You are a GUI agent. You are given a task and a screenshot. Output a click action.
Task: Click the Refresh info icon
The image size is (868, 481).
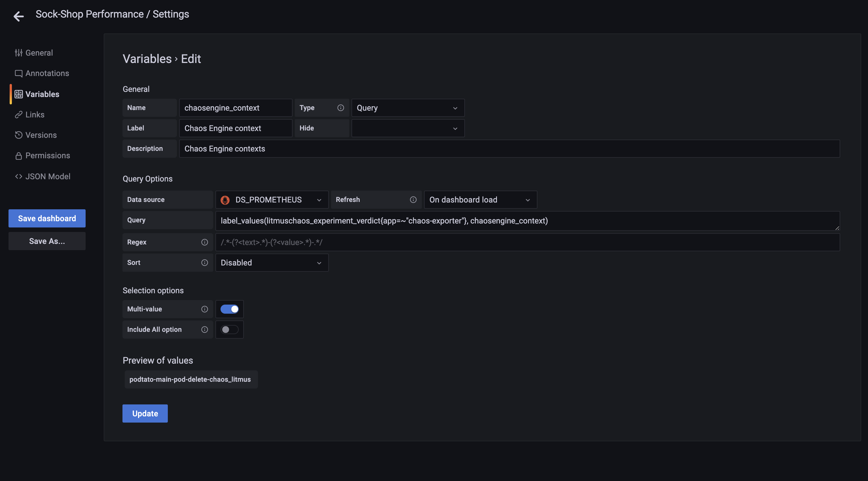(413, 200)
